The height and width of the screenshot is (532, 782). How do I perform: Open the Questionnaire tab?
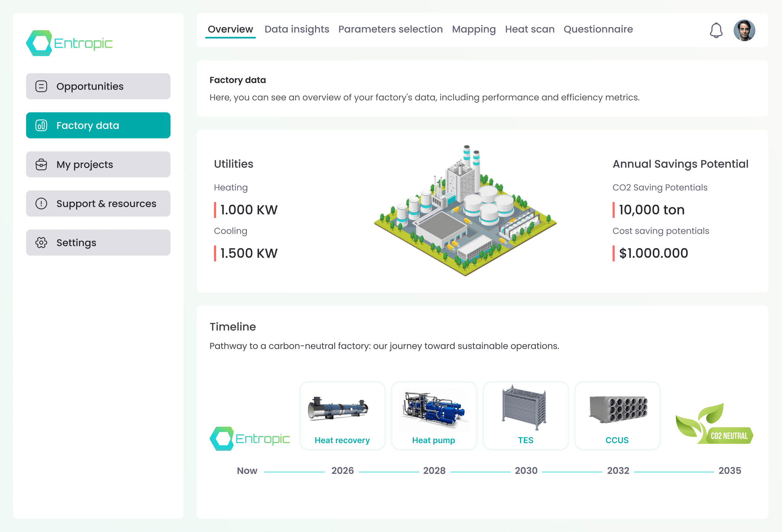tap(598, 29)
